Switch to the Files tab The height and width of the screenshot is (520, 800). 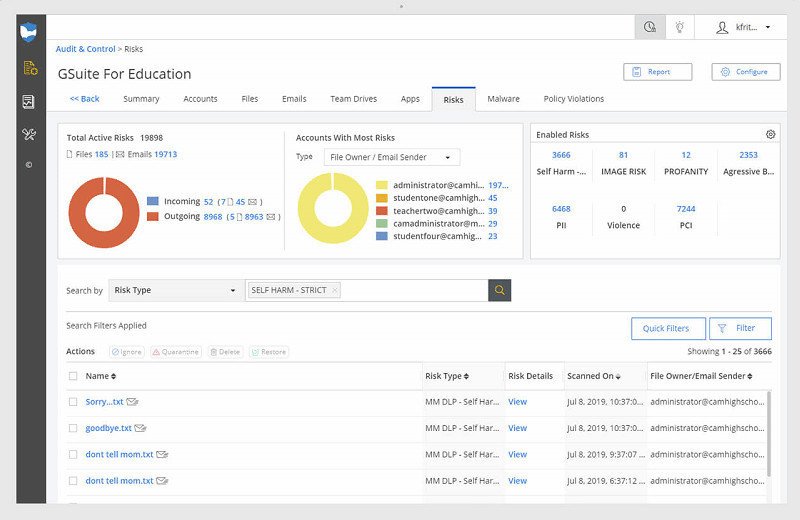pos(249,99)
